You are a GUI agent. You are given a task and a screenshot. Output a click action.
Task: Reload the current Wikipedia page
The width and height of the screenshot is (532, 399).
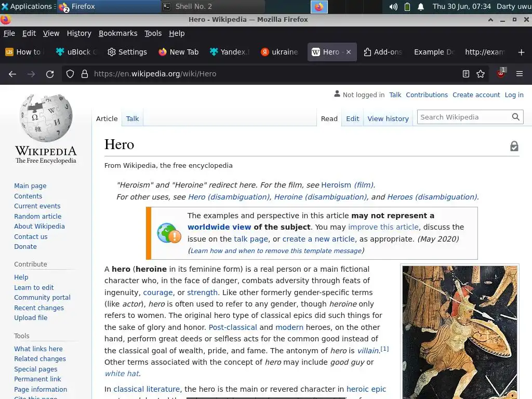pyautogui.click(x=50, y=74)
